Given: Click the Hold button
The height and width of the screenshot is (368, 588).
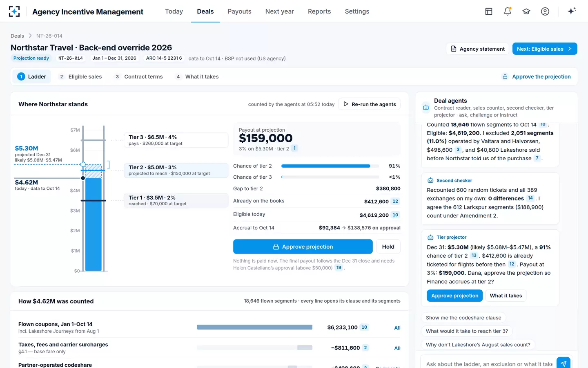Looking at the screenshot, I should [388, 247].
